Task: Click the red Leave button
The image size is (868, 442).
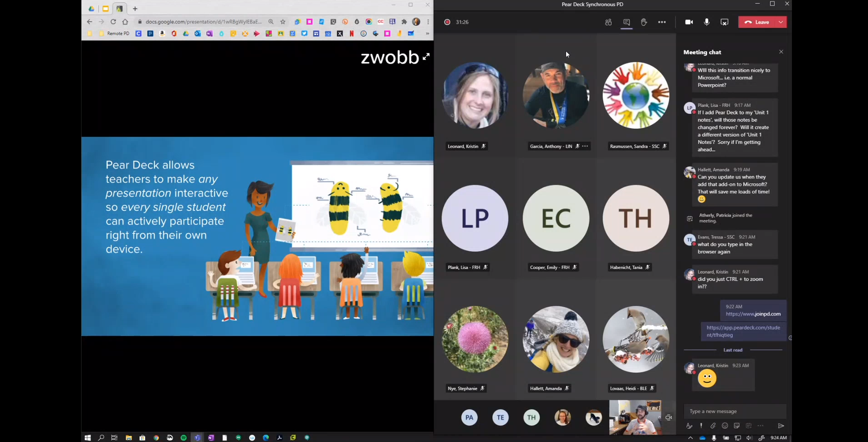Action: 757,22
